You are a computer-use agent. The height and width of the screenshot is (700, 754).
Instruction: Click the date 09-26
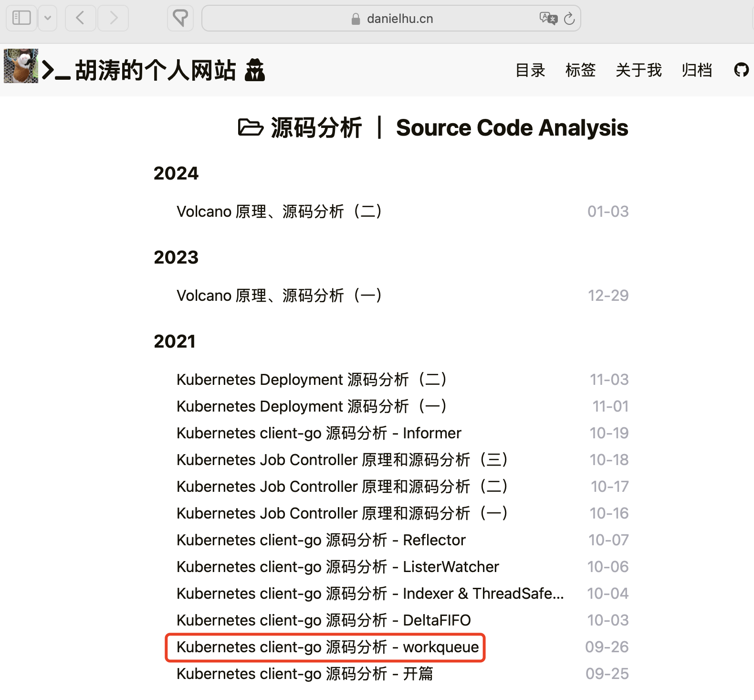(x=607, y=647)
